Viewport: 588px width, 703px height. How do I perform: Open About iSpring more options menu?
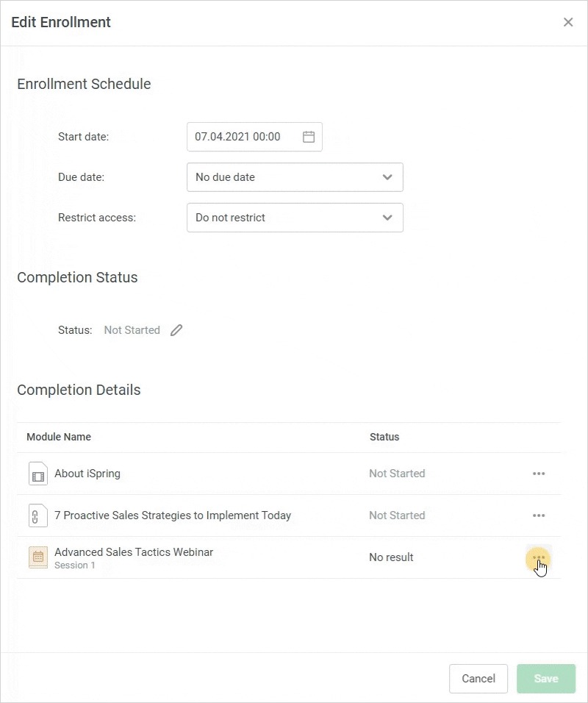click(539, 474)
